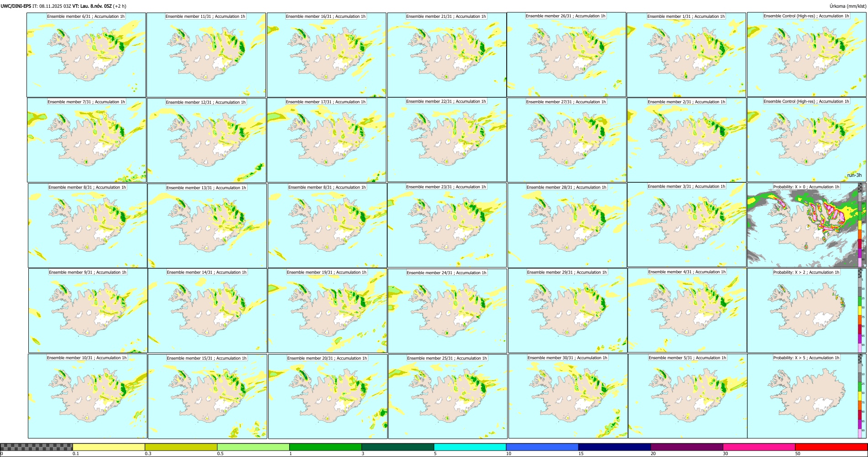Image resolution: width=868 pixels, height=457 pixels.
Task: Pick the cyan 5–10 legend swatch
Action: pyautogui.click(x=470, y=447)
